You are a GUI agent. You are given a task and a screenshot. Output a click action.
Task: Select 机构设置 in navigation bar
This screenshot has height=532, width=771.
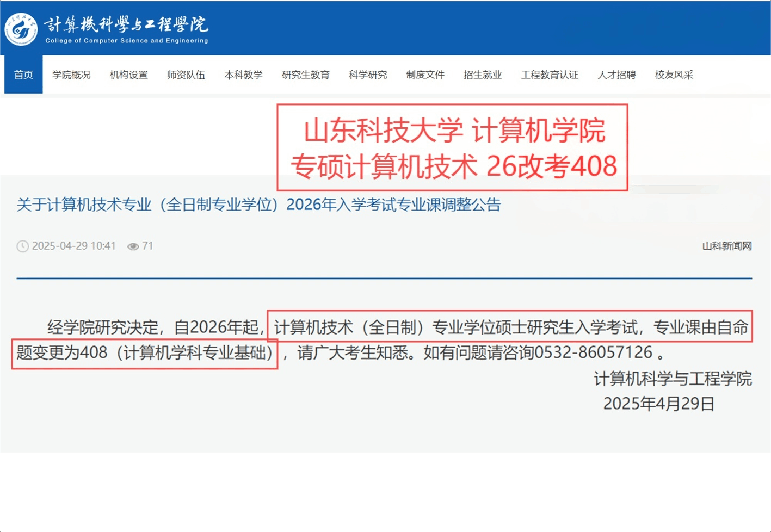[128, 75]
